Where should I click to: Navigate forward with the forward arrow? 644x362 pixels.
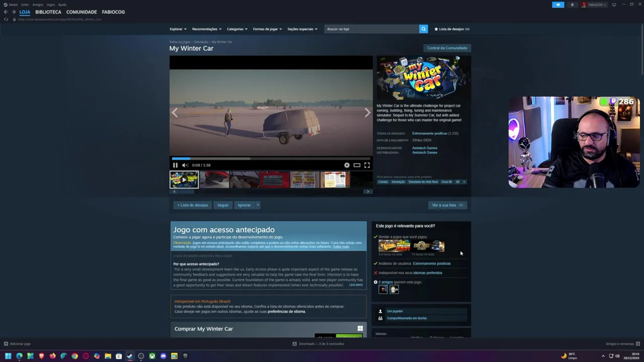click(14, 12)
